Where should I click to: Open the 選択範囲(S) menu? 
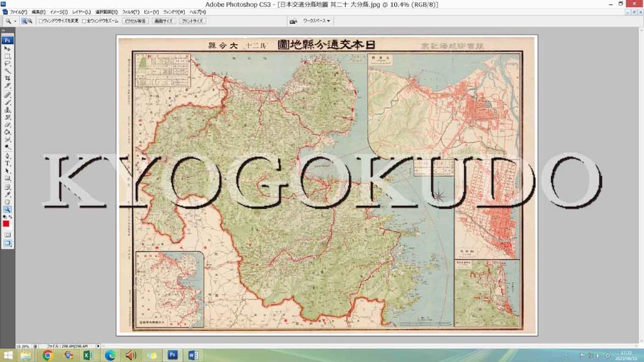click(x=106, y=13)
